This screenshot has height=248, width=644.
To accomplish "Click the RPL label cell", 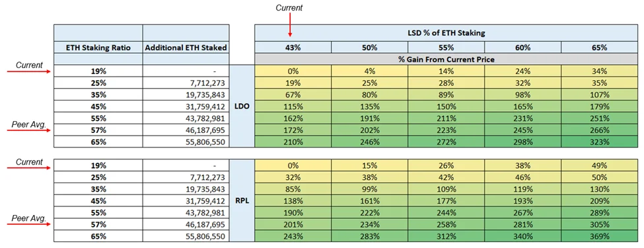I will (x=242, y=201).
